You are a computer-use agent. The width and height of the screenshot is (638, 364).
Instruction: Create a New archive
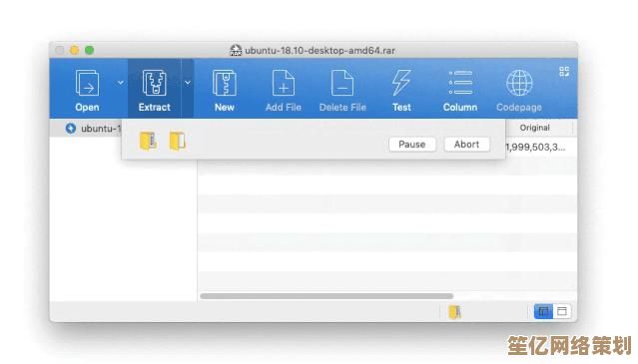pos(225,90)
